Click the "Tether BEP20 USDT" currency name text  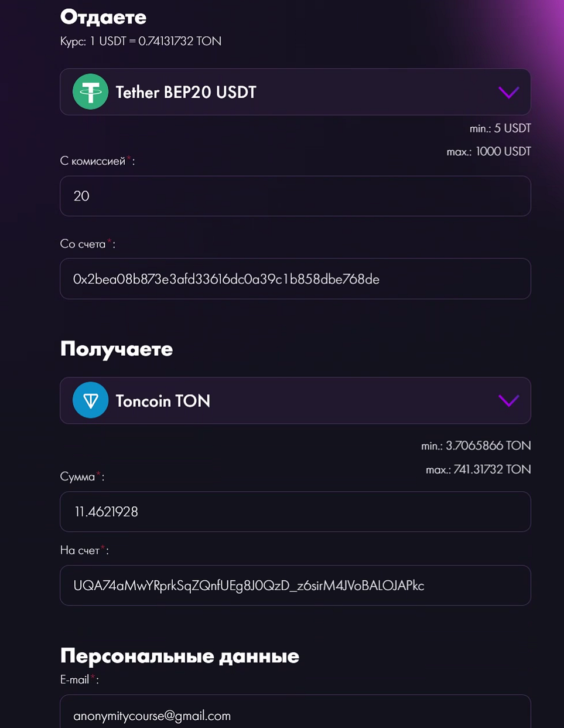click(186, 93)
